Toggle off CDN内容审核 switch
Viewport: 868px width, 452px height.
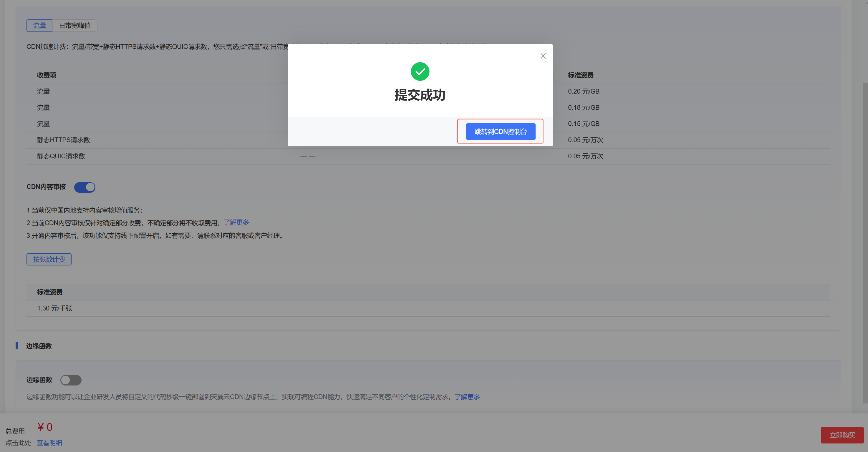click(85, 187)
